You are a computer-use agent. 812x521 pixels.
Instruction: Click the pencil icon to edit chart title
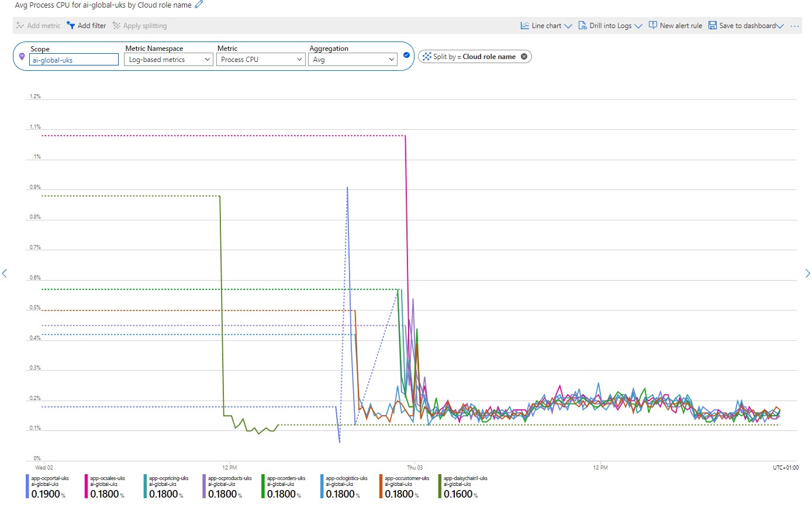pyautogui.click(x=199, y=5)
